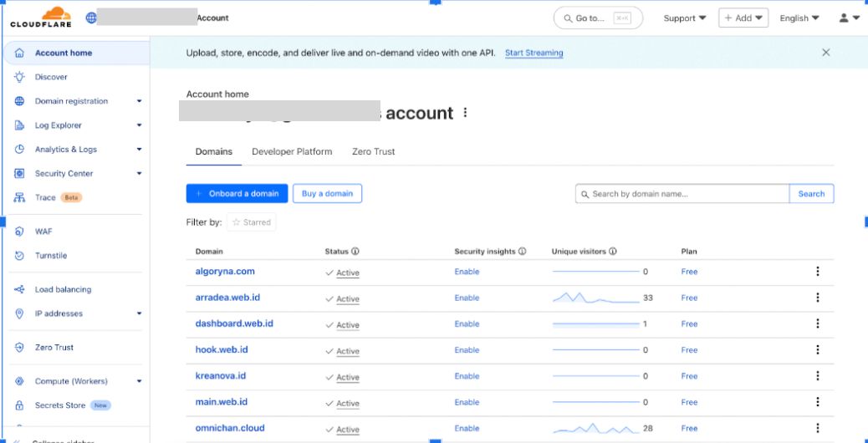Click the Trace icon in sidebar
868x443 pixels.
(19, 198)
